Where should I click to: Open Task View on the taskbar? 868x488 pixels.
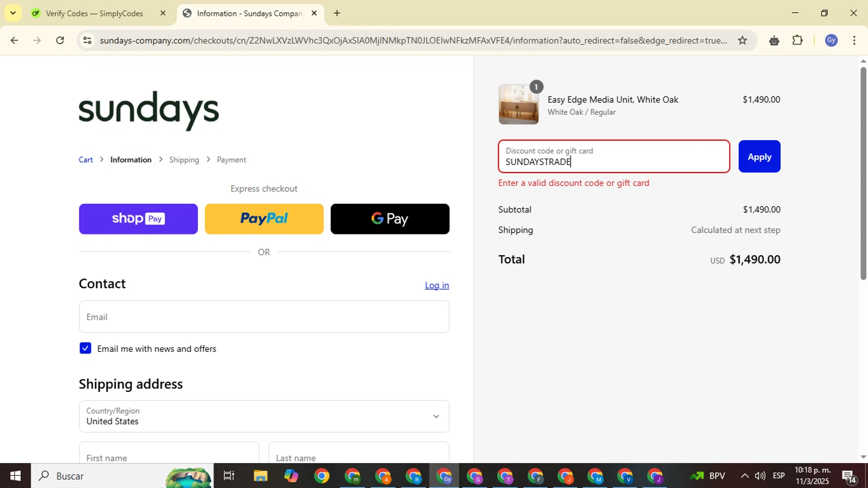[229, 476]
